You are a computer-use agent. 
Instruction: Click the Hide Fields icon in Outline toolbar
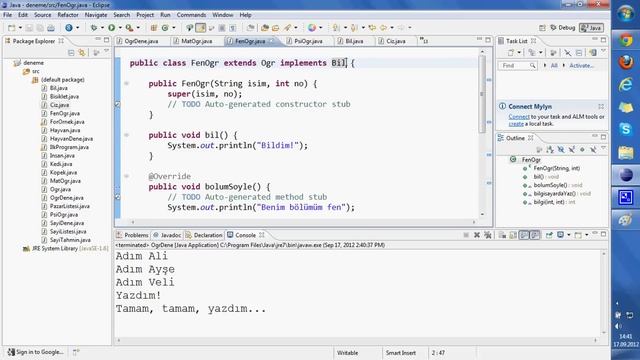click(561, 149)
